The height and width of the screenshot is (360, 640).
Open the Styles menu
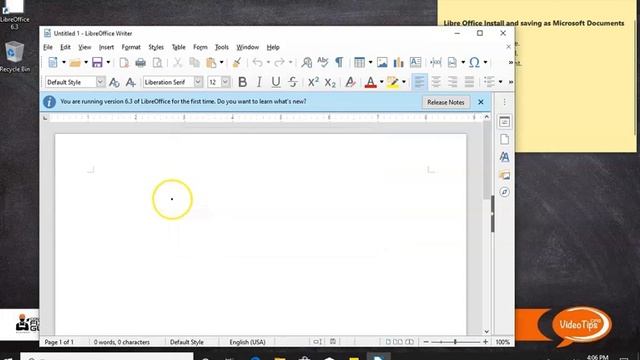pos(156,47)
